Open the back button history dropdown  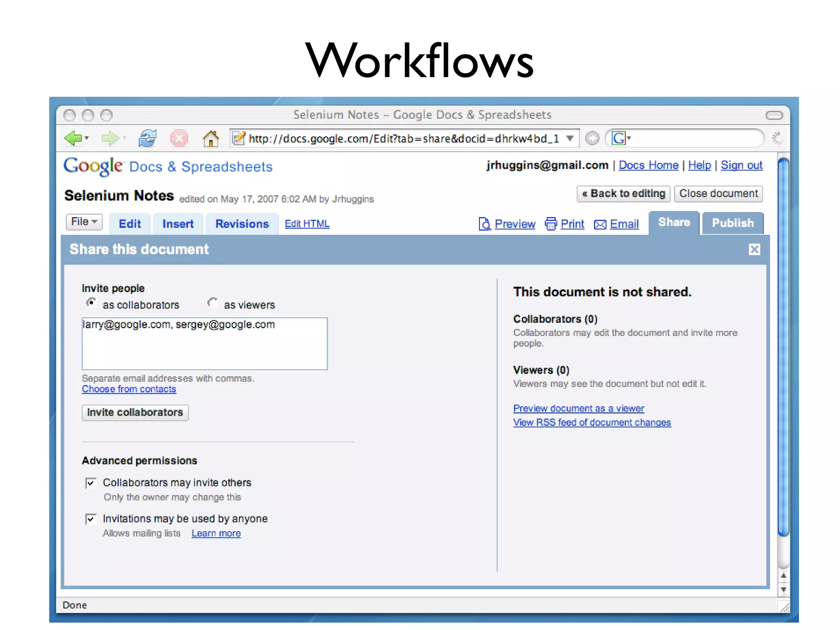[x=87, y=138]
